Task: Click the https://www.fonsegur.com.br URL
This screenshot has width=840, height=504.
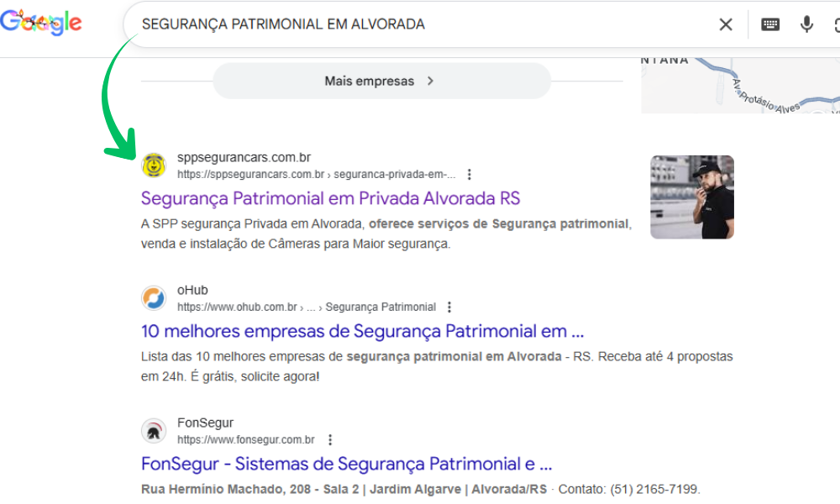Action: (246, 439)
